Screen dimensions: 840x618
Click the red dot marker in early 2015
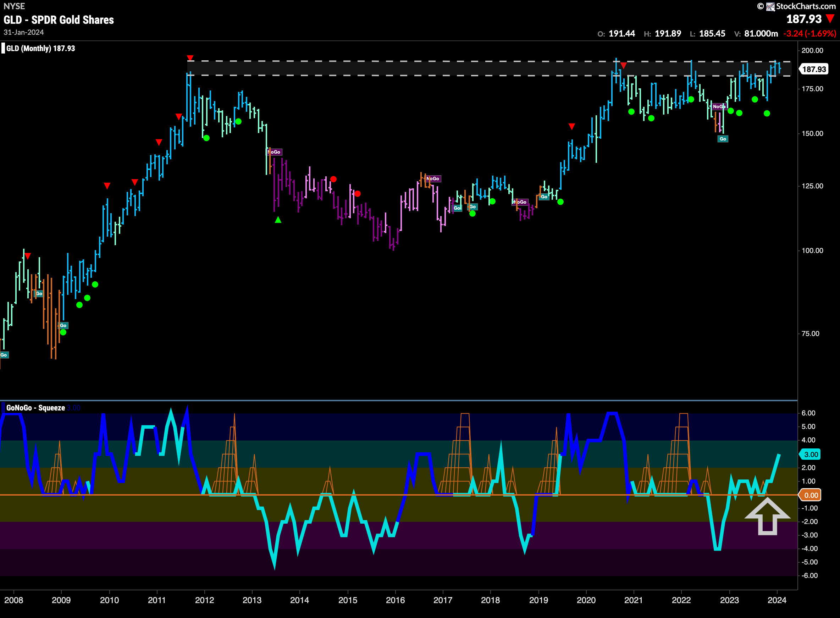tap(358, 193)
